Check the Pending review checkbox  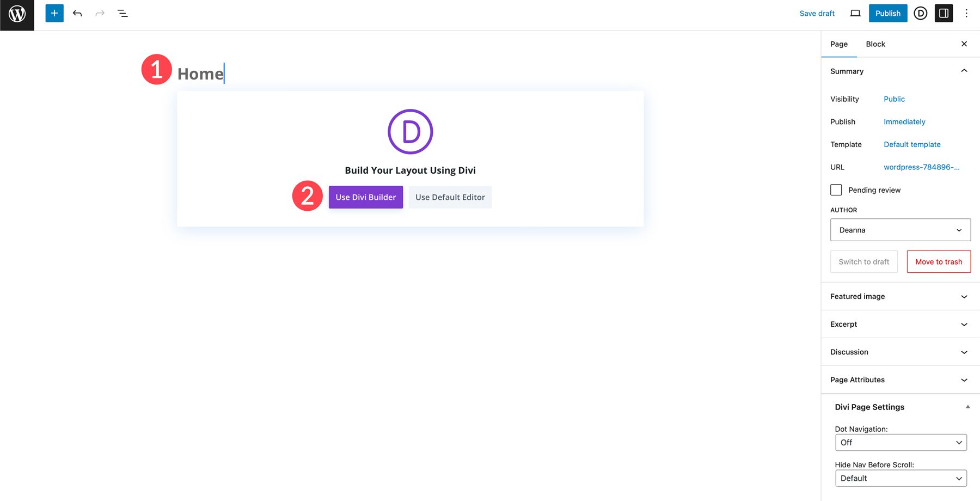(x=836, y=190)
